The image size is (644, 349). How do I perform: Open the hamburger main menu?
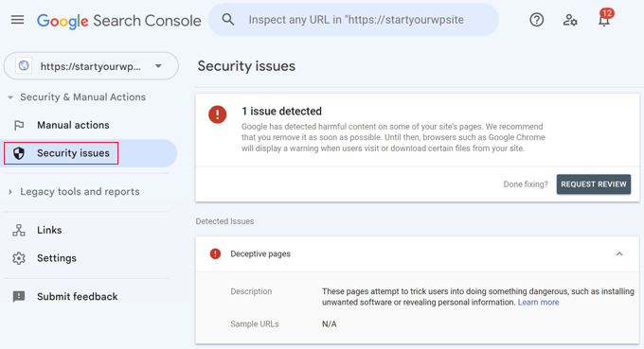(x=17, y=20)
